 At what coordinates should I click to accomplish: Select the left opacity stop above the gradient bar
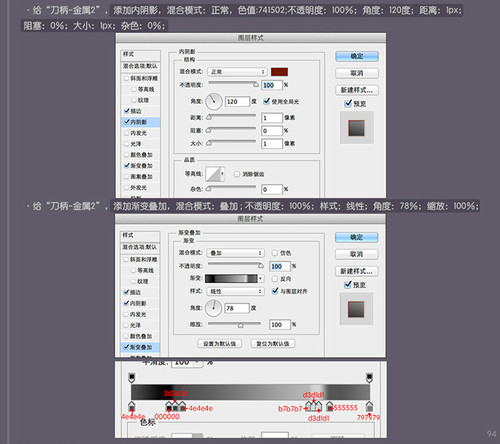132,378
